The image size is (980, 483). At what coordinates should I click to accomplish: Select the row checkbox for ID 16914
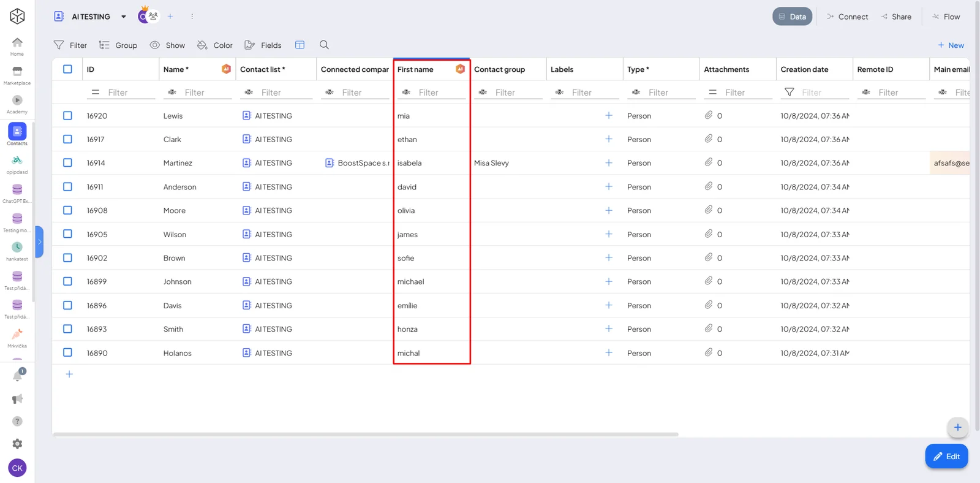[67, 162]
